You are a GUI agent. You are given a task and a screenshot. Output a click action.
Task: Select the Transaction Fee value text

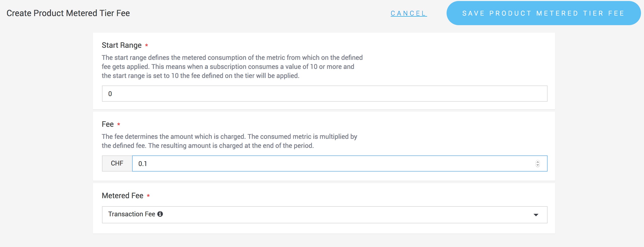pyautogui.click(x=132, y=214)
